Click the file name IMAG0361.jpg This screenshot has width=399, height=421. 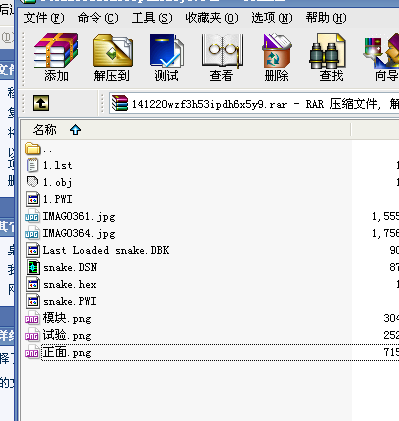point(79,217)
